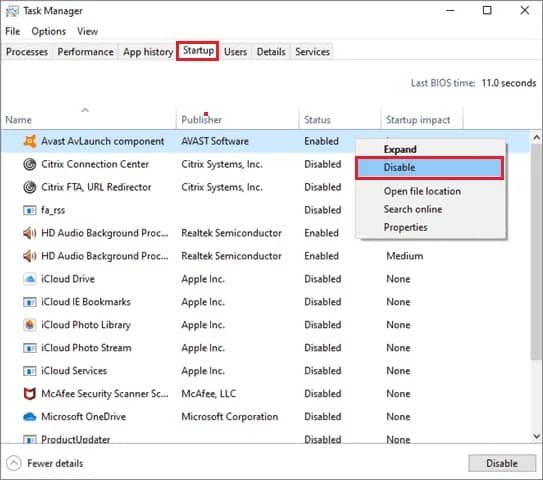Screen dimensions: 543x480
Task: Click the Disable button at bottom right
Action: [502, 463]
